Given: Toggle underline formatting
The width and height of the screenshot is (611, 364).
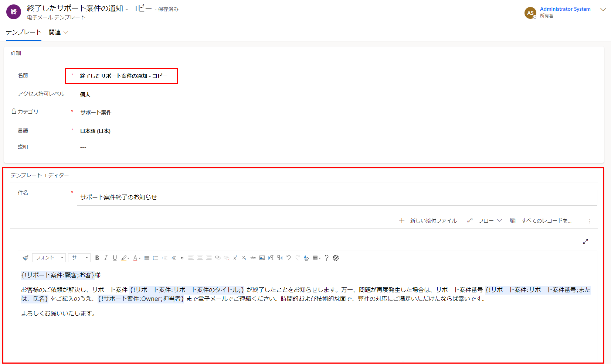Looking at the screenshot, I should [x=115, y=258].
